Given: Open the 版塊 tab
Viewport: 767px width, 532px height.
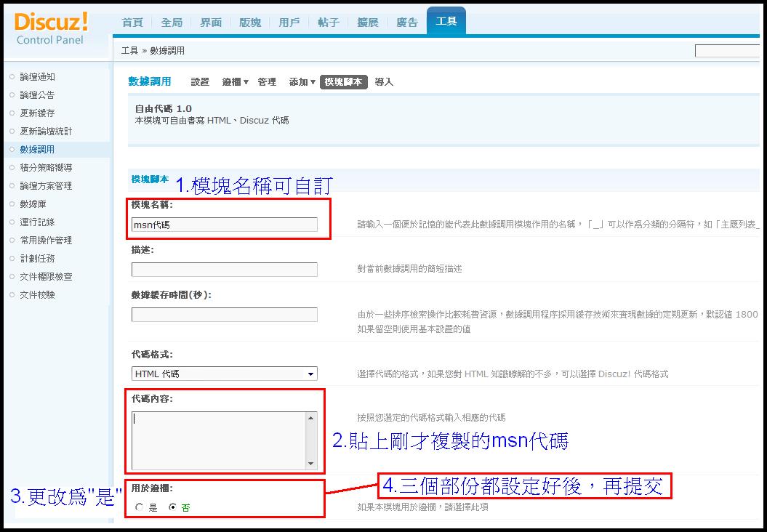Looking at the screenshot, I should pos(249,23).
